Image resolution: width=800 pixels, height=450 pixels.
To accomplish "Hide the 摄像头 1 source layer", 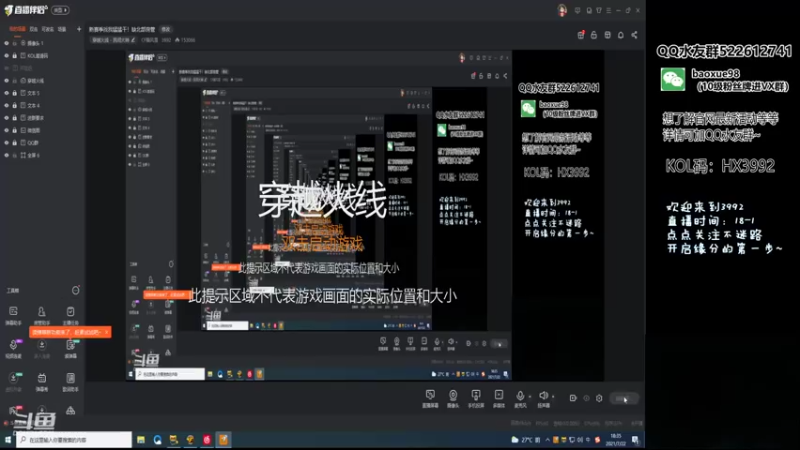I will (x=7, y=43).
